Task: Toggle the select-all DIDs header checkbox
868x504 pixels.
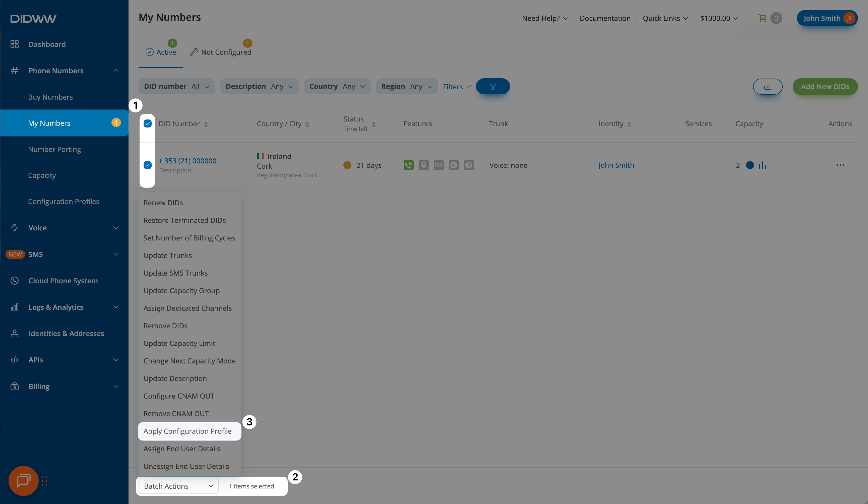Action: (147, 124)
